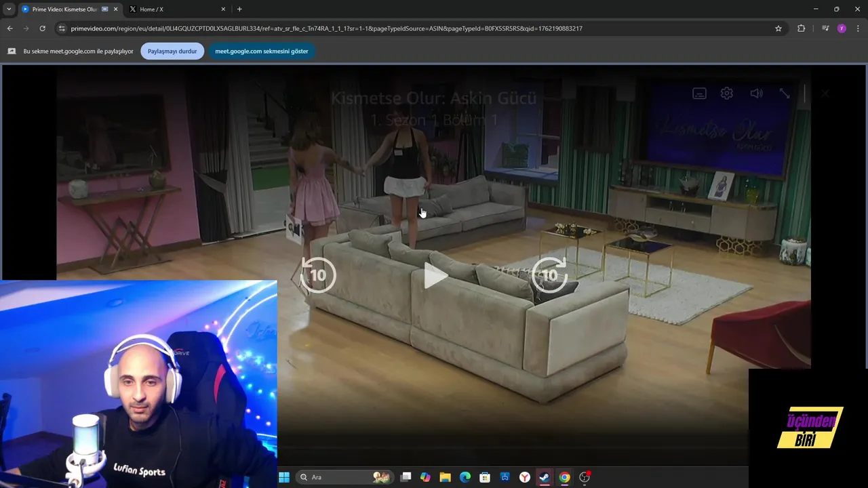Image resolution: width=868 pixels, height=488 pixels.
Task: Reload the Prime Video page
Action: point(42,28)
